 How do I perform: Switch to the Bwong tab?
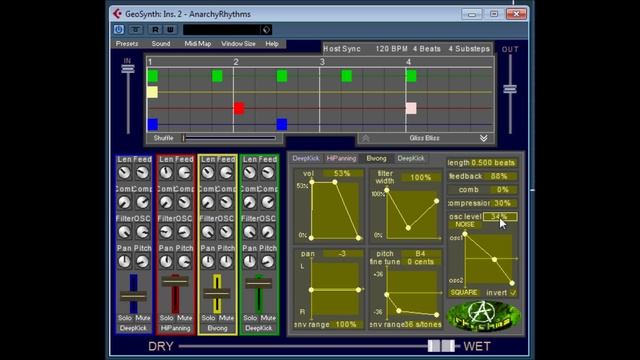pyautogui.click(x=376, y=158)
